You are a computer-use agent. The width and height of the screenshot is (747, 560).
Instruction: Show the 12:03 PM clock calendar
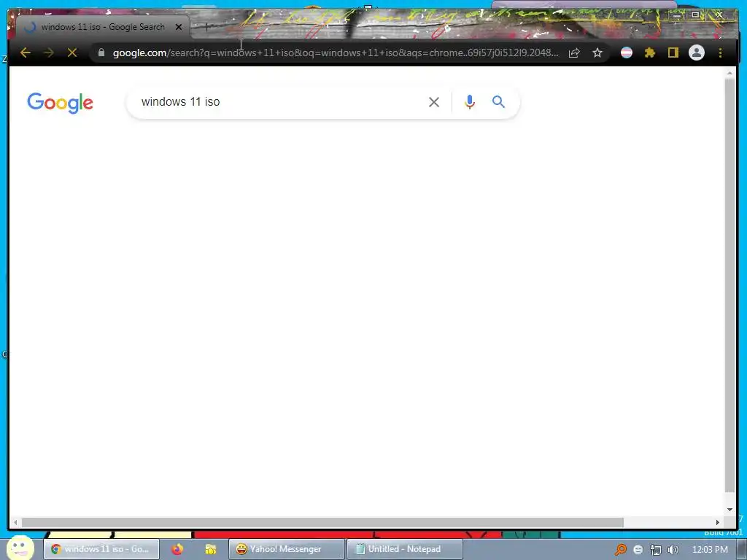tap(710, 550)
